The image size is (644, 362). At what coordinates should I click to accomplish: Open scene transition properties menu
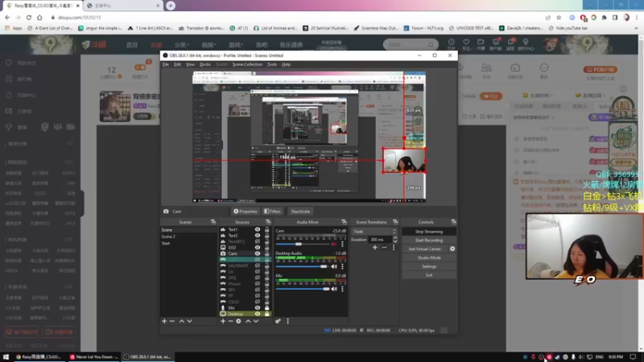point(394,248)
